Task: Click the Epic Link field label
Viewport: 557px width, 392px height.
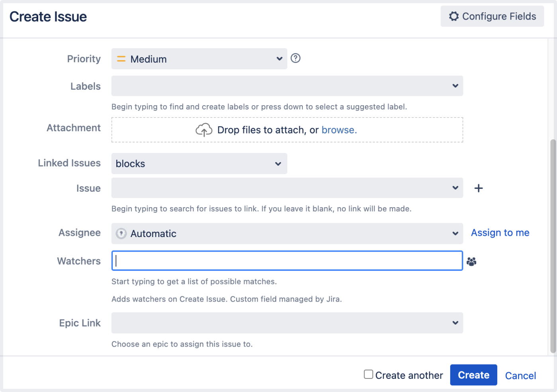Action: [80, 323]
